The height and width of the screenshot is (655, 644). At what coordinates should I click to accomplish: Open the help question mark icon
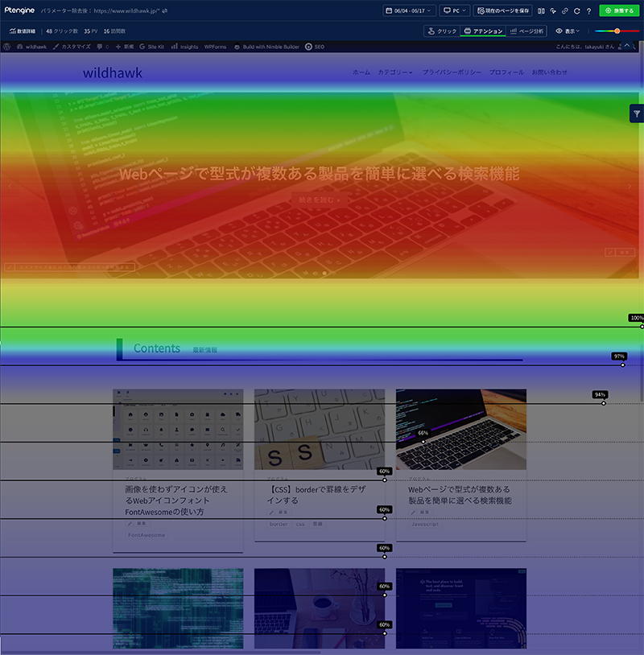point(588,10)
